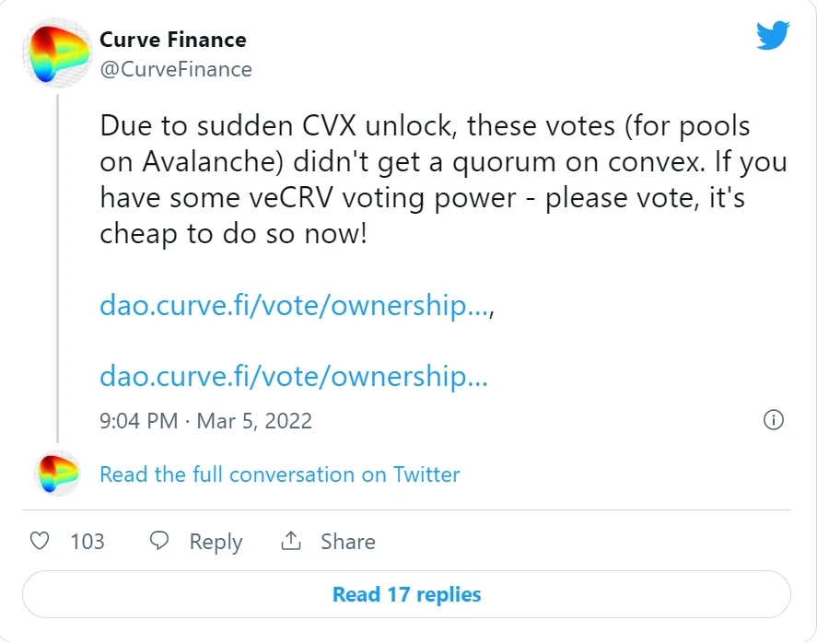Click the small Curve avatar near conversation link

click(57, 474)
